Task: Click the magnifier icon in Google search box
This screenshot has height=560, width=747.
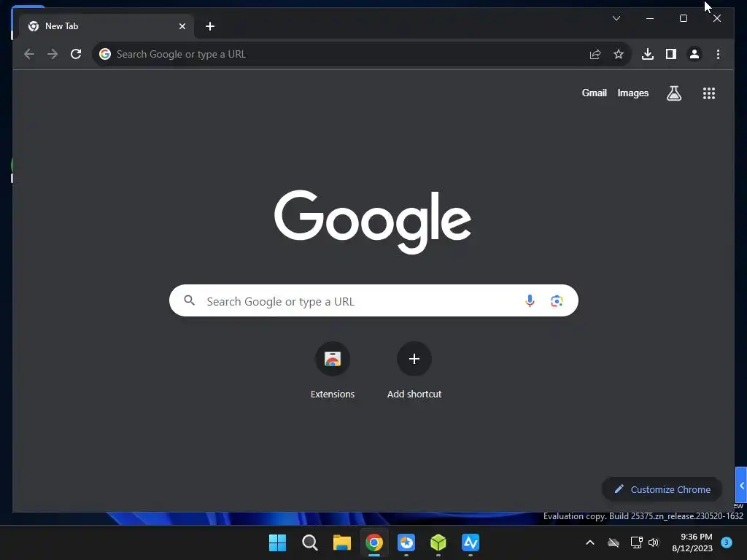Action: 189,300
